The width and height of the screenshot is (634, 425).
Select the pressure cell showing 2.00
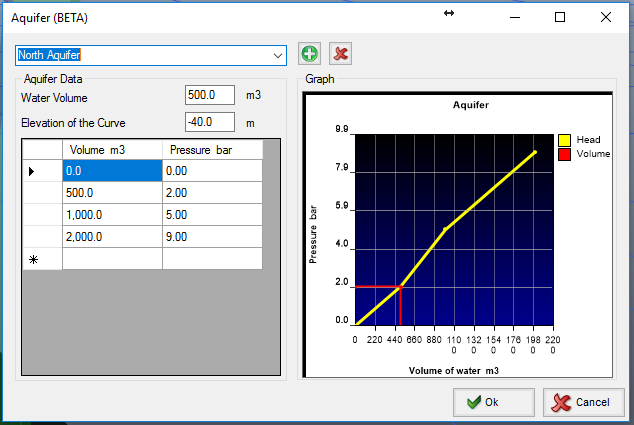click(x=212, y=193)
